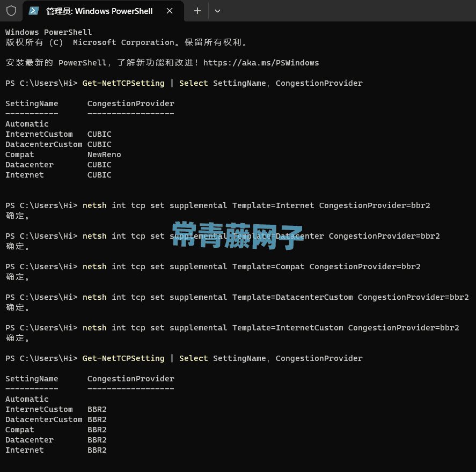Click the Internet row showing BBR2
476x472 pixels.
point(56,450)
